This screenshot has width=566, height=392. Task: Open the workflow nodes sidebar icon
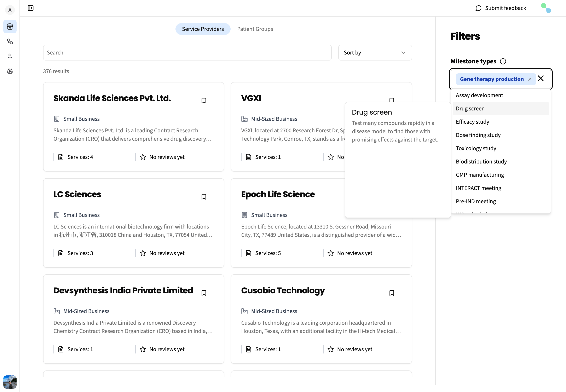tap(10, 41)
